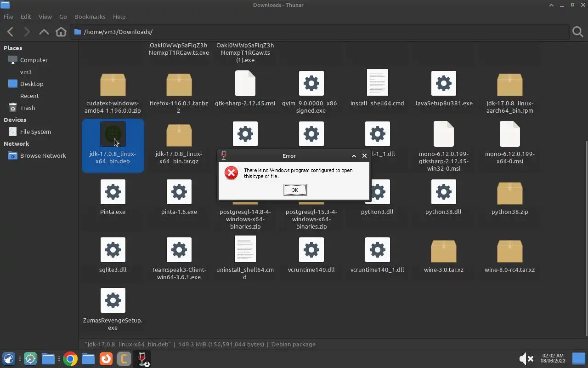The width and height of the screenshot is (588, 368).
Task: Select pinta-1.6.exe gear icon
Action: (x=179, y=192)
